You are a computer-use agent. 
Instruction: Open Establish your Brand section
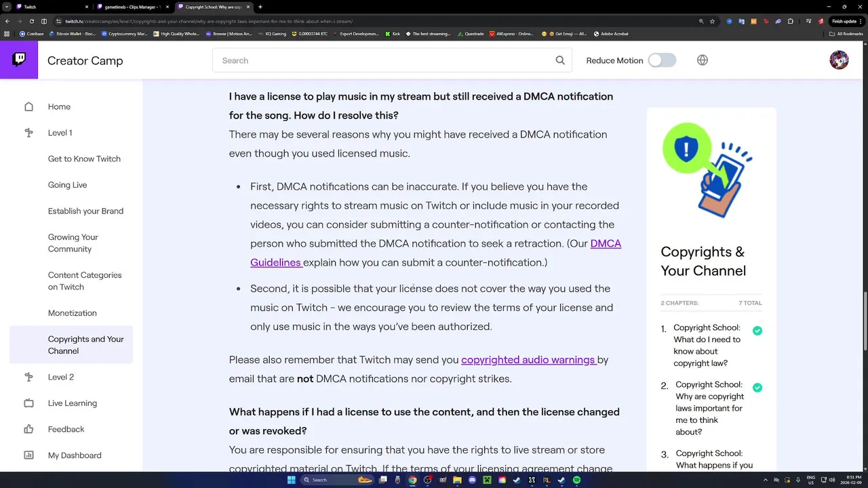85,211
